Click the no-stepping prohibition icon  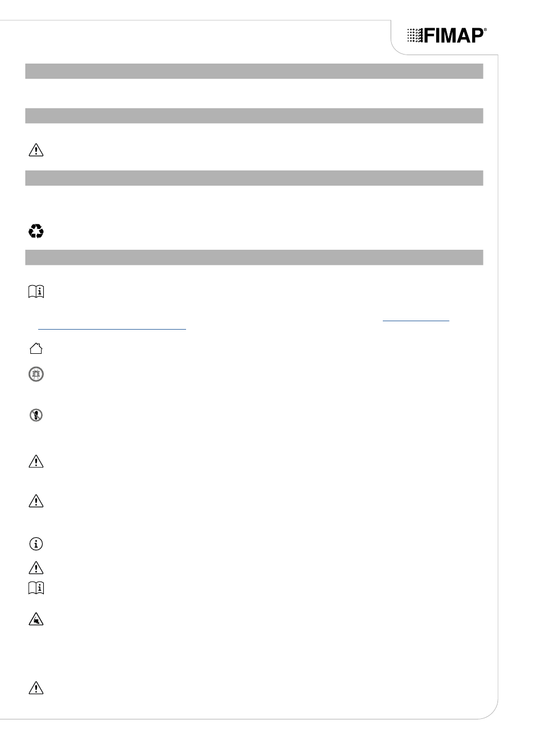pyautogui.click(x=36, y=415)
